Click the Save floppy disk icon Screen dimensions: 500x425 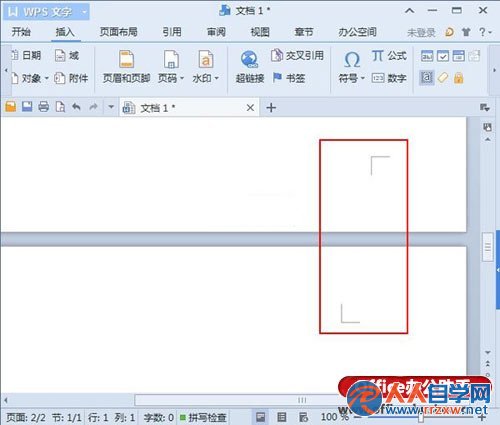(27, 107)
